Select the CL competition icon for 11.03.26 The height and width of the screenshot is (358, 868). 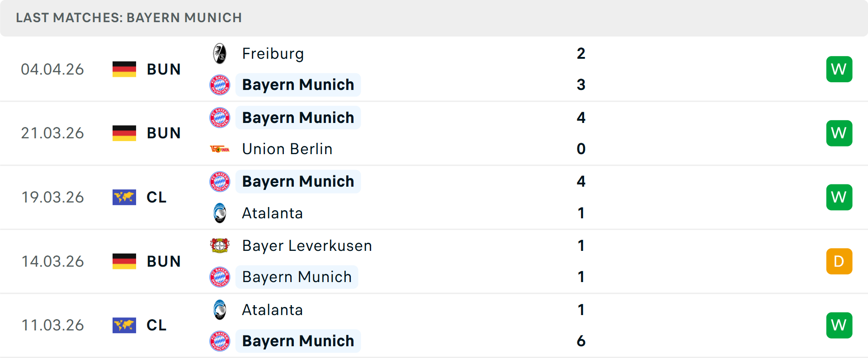coord(124,325)
